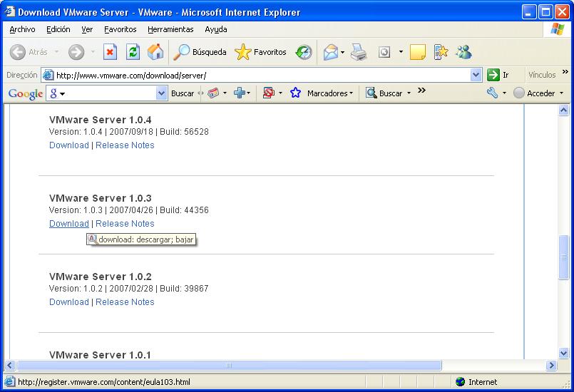Viewport: 574px width, 392px height.
Task: Click the Refresh page icon
Action: [x=133, y=52]
